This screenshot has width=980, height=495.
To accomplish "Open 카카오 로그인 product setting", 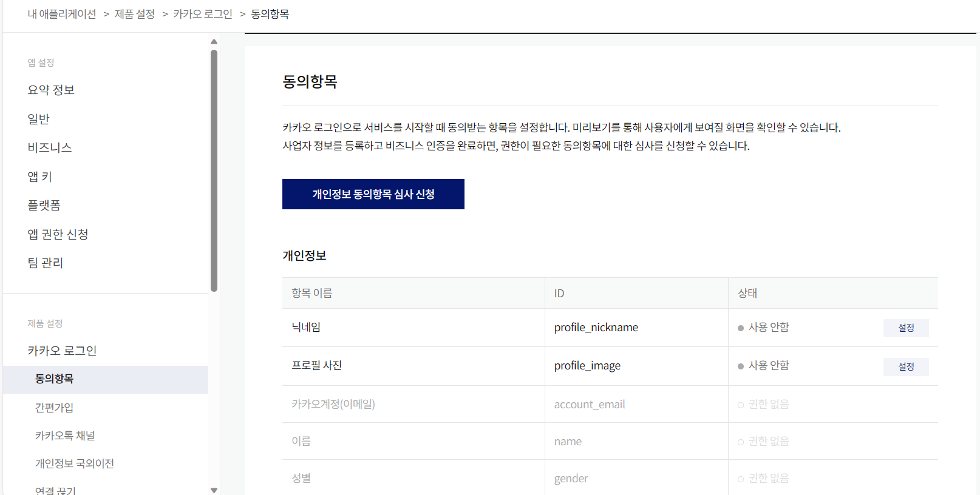I will (x=62, y=351).
